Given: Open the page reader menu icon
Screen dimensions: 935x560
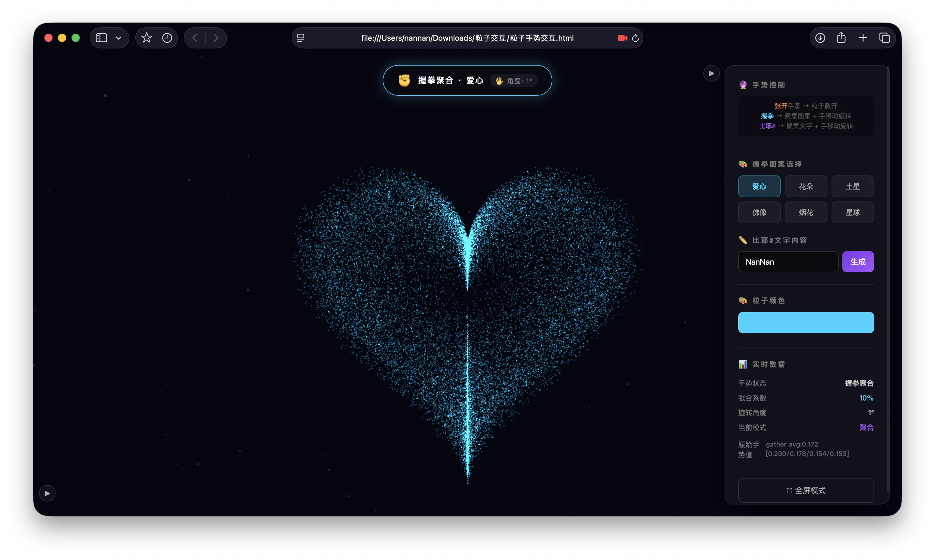Looking at the screenshot, I should [x=301, y=38].
